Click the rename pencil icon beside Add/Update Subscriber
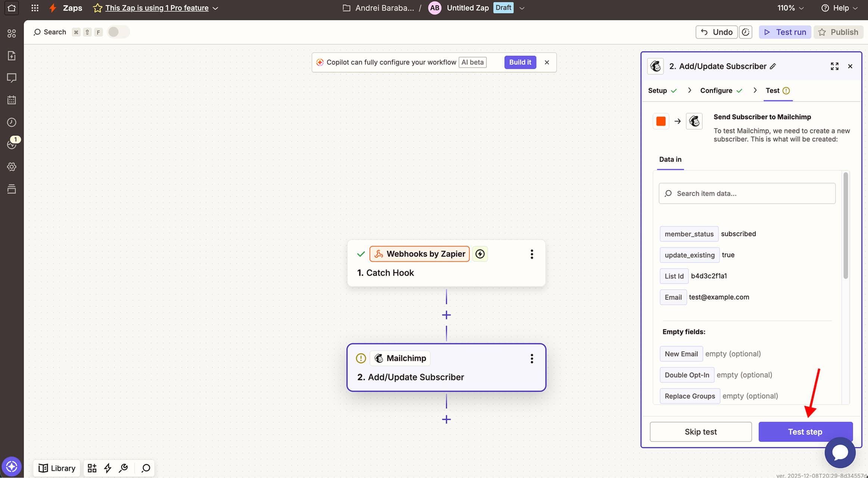The width and height of the screenshot is (868, 478). (x=773, y=66)
